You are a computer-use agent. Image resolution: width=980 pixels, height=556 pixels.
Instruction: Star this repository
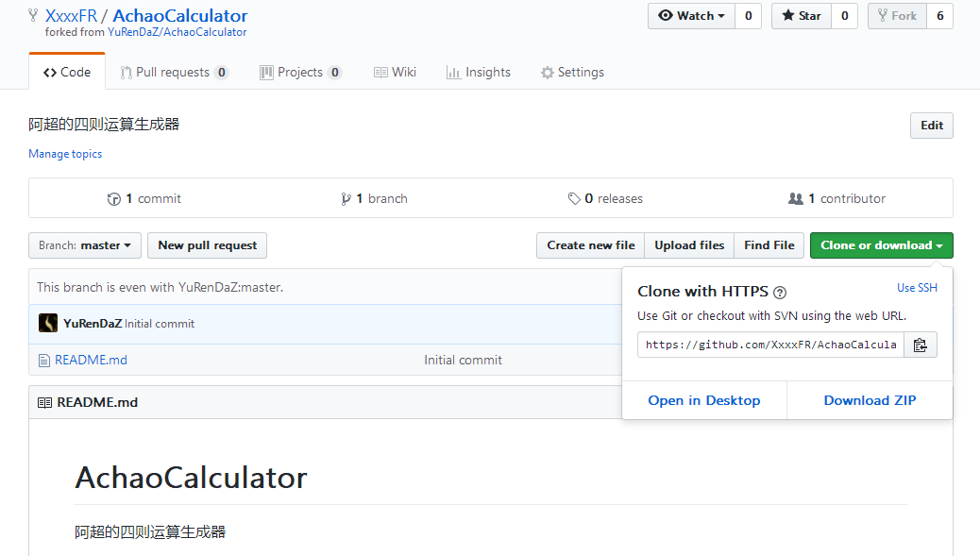802,16
